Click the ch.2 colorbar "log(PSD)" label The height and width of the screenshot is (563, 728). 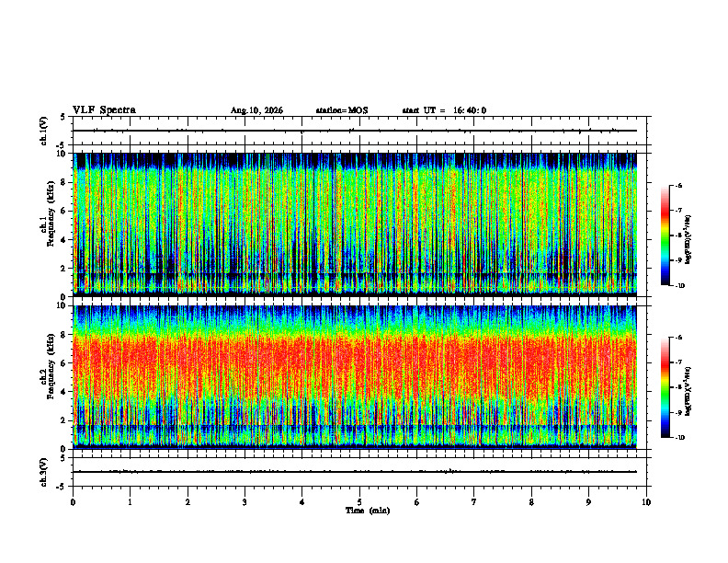[x=688, y=391]
